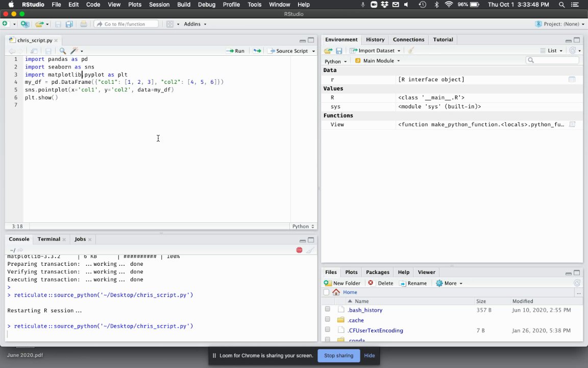
Task: Click the Files pane refresh icon
Action: [x=577, y=283]
